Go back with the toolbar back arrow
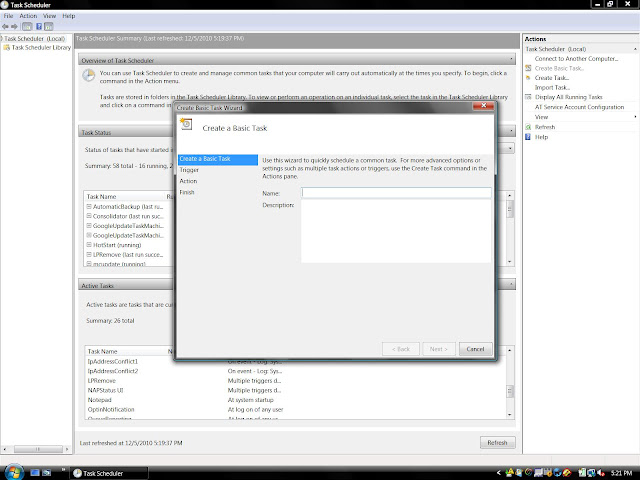 pyautogui.click(x=5, y=27)
